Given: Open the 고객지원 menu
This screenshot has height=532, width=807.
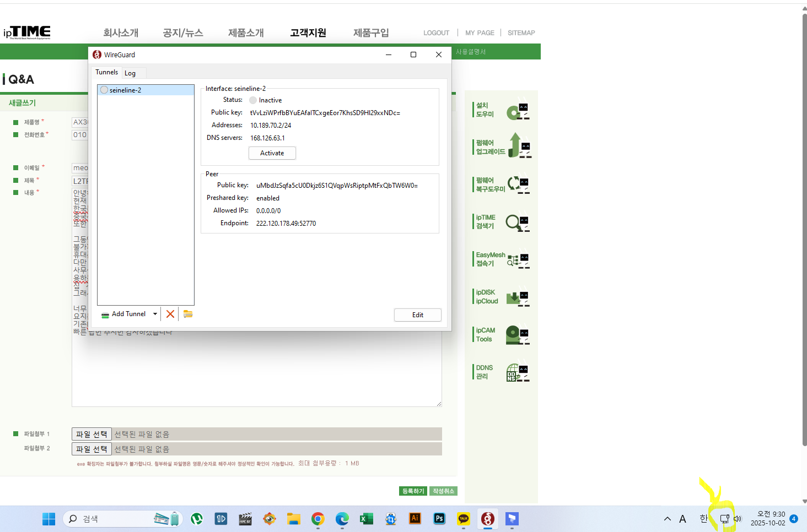Looking at the screenshot, I should point(308,32).
